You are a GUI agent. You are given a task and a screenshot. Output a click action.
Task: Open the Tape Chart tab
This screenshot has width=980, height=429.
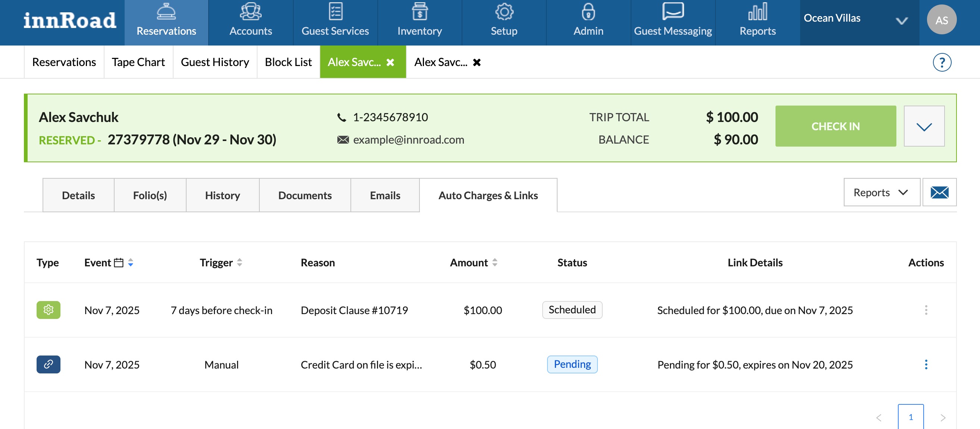(138, 62)
